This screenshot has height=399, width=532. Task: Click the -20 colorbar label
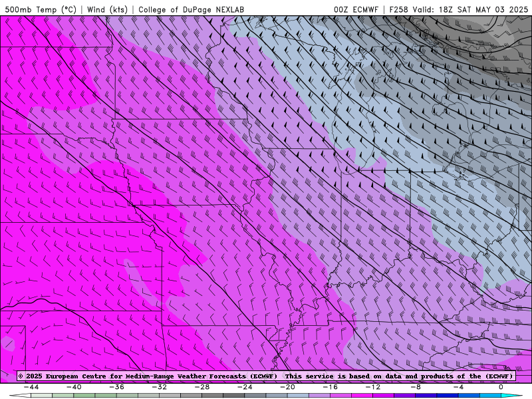tap(287, 387)
